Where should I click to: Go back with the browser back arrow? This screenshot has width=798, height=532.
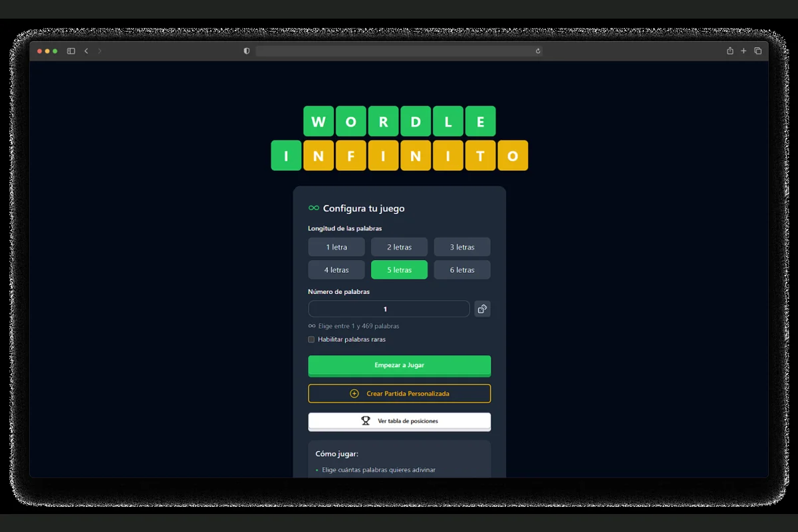click(86, 51)
